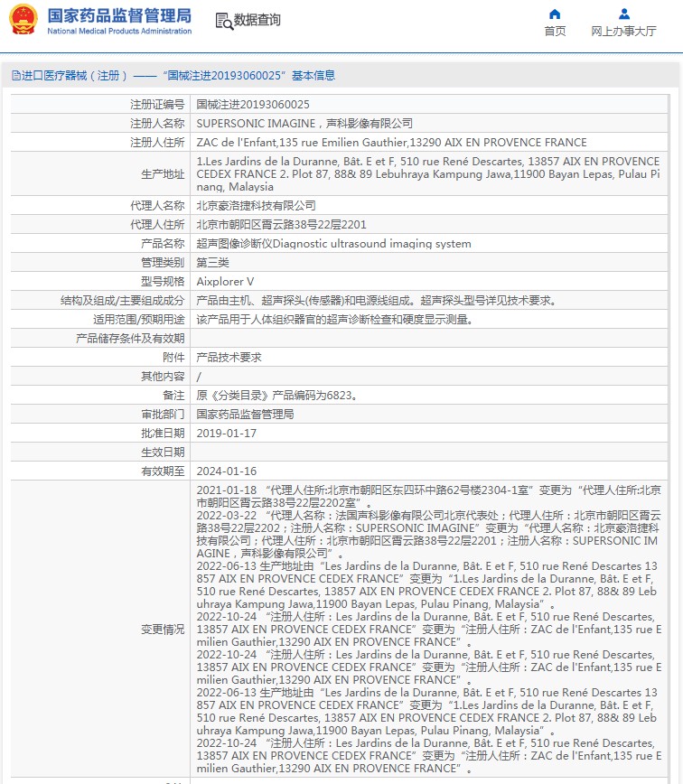The height and width of the screenshot is (784, 683).
Task: Select expiry date 2024-01-16
Action: point(227,471)
